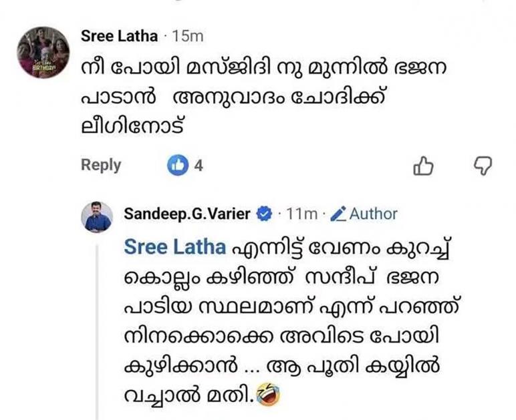View reaction count 4 beside like icon

199,166
